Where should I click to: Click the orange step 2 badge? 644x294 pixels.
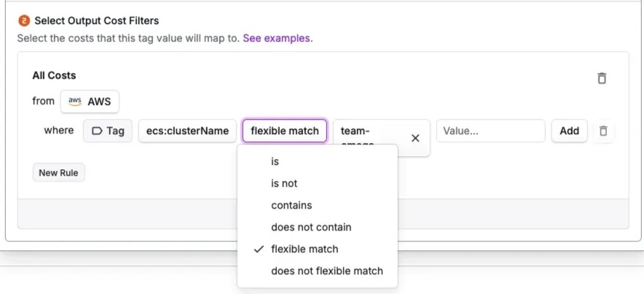[x=23, y=20]
